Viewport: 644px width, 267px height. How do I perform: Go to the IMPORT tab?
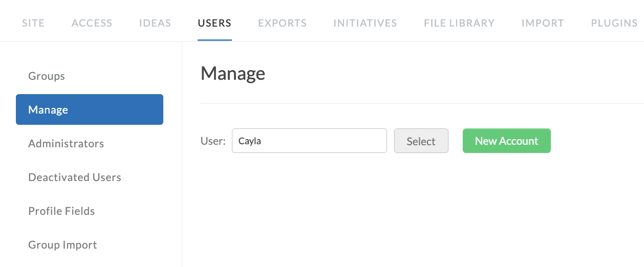point(543,23)
